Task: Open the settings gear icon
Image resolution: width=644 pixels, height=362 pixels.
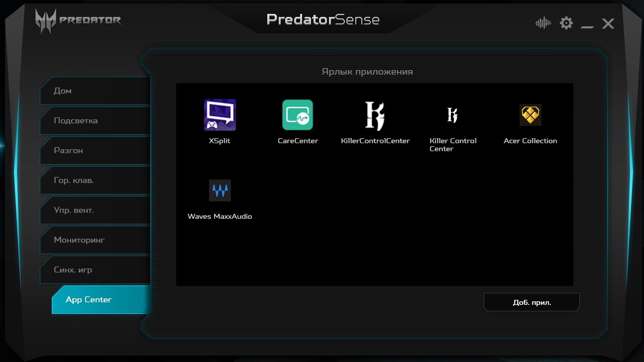Action: pos(566,23)
